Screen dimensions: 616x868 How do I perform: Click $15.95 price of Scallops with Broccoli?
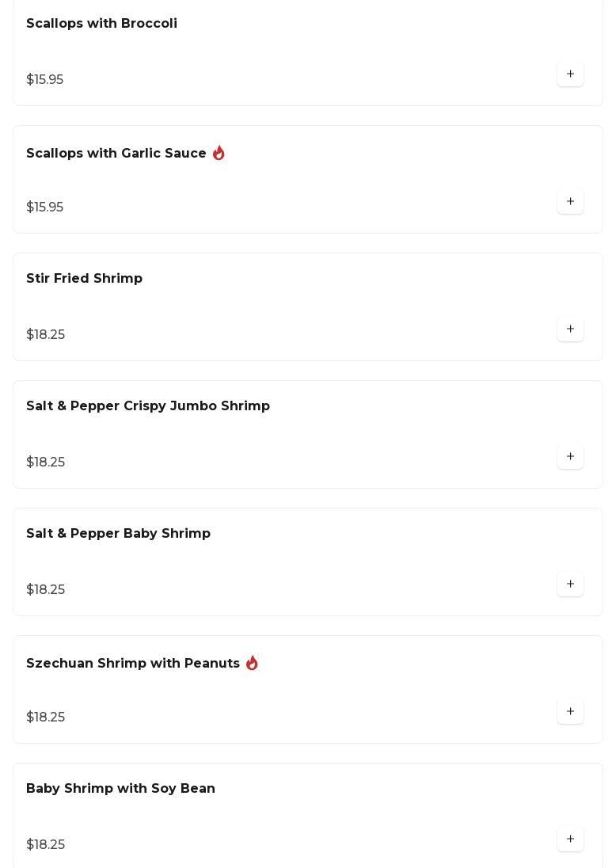pyautogui.click(x=45, y=80)
